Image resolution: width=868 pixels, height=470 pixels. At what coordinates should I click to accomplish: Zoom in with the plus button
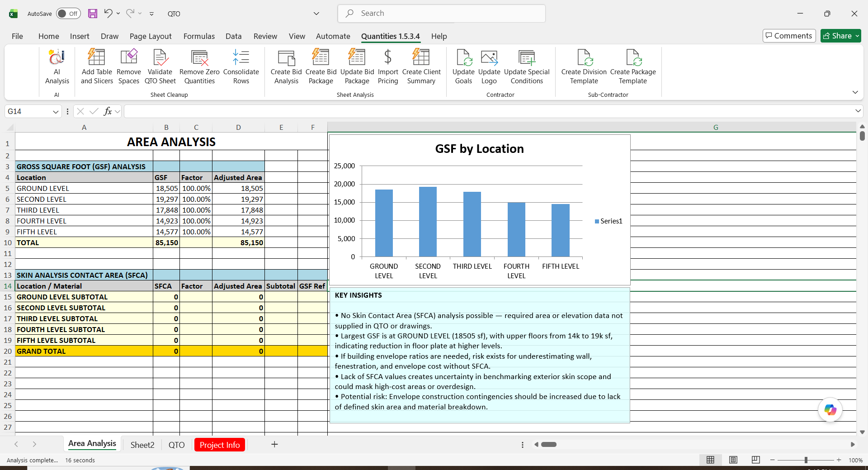click(839, 460)
